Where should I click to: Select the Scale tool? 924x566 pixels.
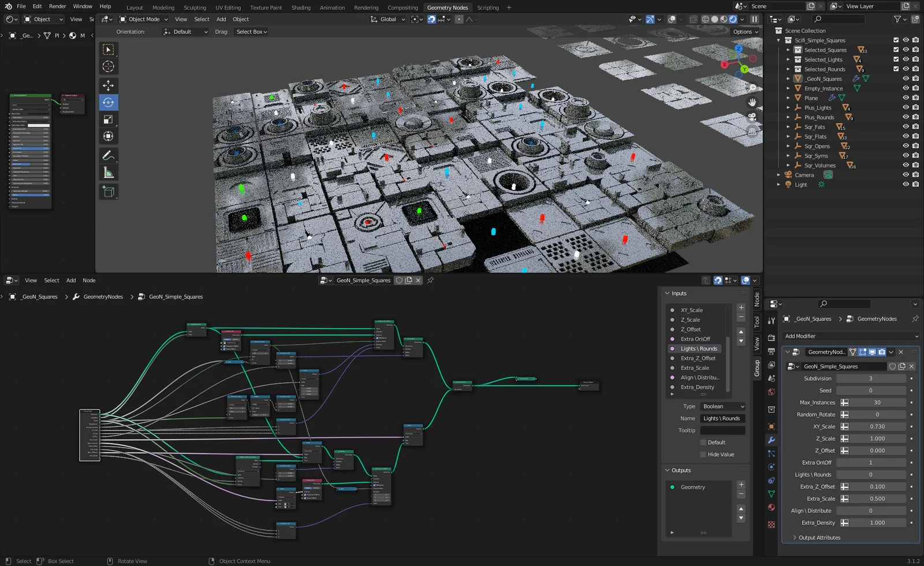(x=108, y=120)
